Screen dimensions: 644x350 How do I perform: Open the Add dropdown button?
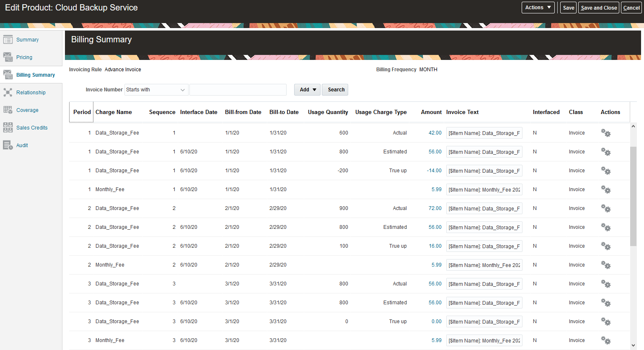pyautogui.click(x=308, y=90)
